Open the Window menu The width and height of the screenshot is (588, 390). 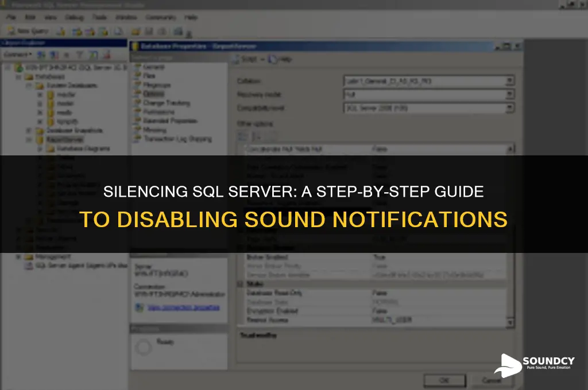126,17
